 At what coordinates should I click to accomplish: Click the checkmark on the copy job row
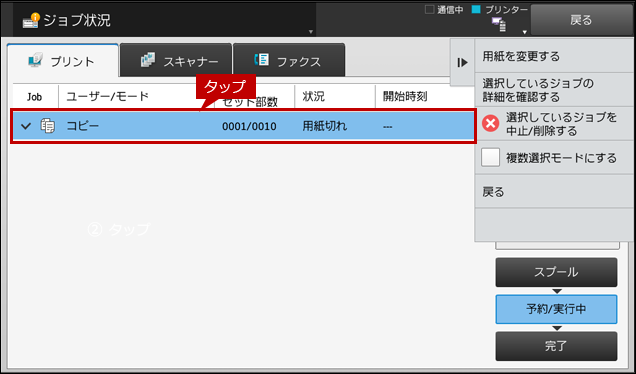tap(26, 126)
